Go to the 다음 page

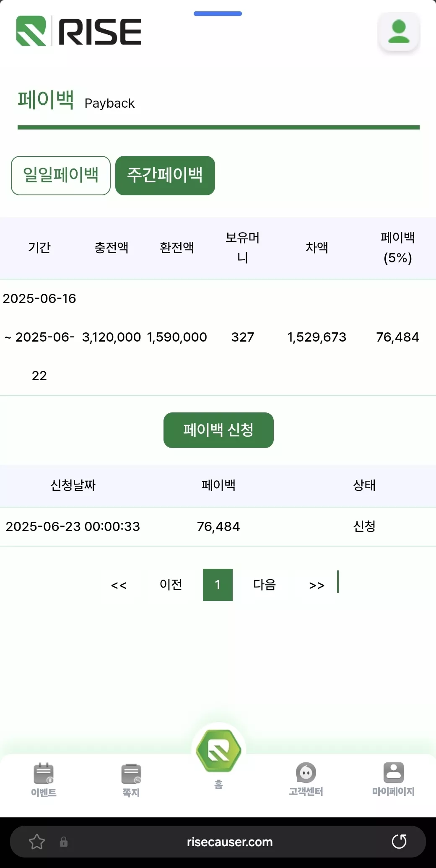point(265,585)
